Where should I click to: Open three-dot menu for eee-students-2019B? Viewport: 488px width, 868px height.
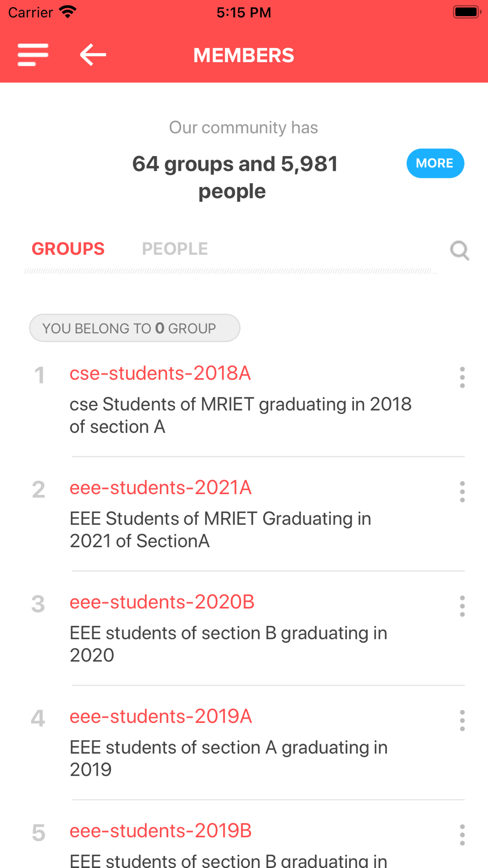[x=462, y=834]
